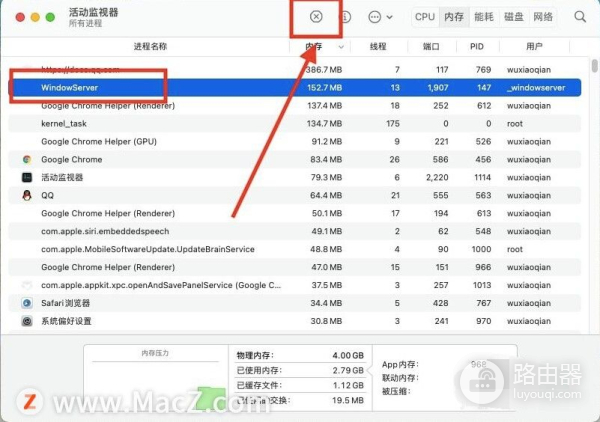Switch to the 内存 tab
This screenshot has height=422, width=600.
click(x=454, y=17)
